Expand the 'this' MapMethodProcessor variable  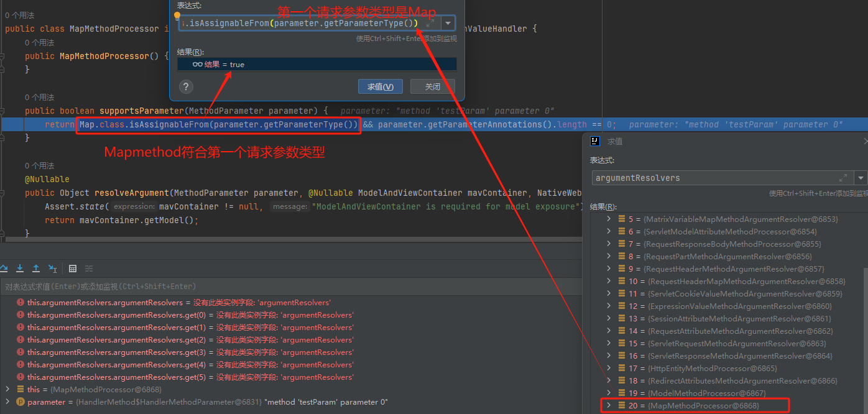7,389
